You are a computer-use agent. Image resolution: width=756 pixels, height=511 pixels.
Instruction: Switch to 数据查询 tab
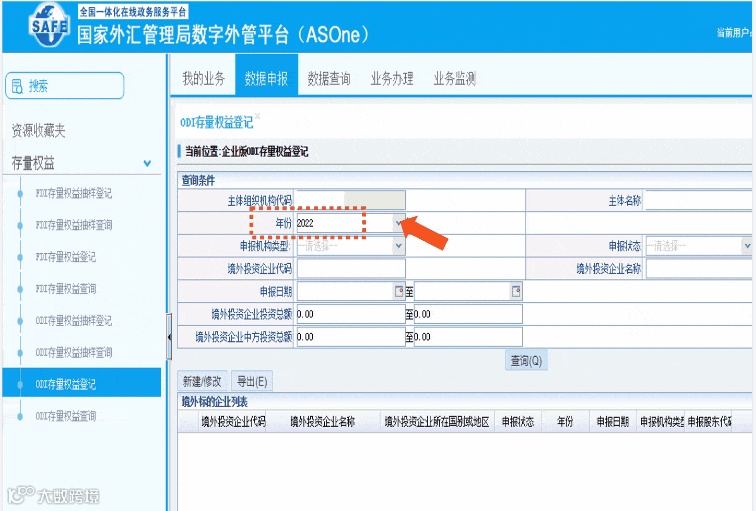pyautogui.click(x=329, y=78)
